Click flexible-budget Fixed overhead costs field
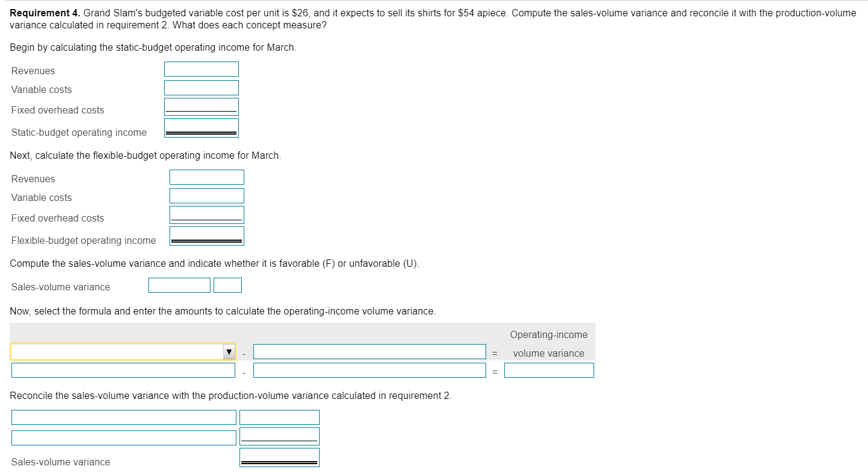 (x=207, y=215)
